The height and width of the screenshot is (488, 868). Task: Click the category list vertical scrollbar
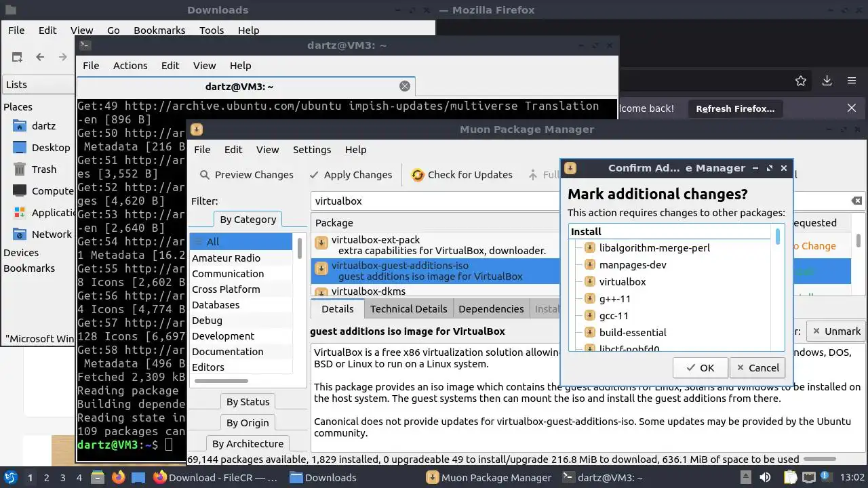pos(300,248)
